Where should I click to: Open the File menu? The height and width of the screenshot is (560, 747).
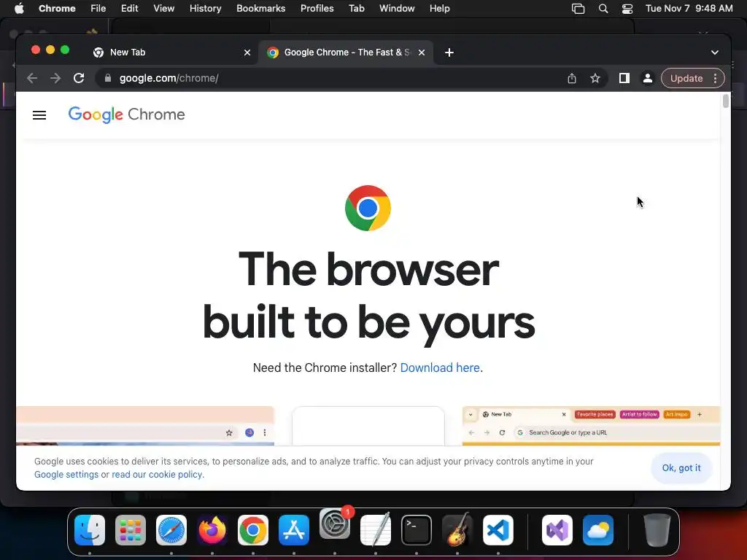[x=98, y=9]
